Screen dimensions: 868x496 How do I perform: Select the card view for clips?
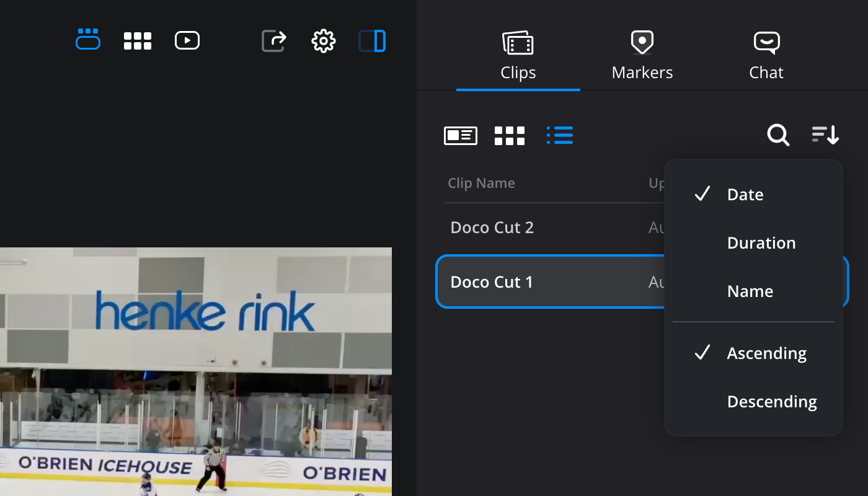coord(461,135)
